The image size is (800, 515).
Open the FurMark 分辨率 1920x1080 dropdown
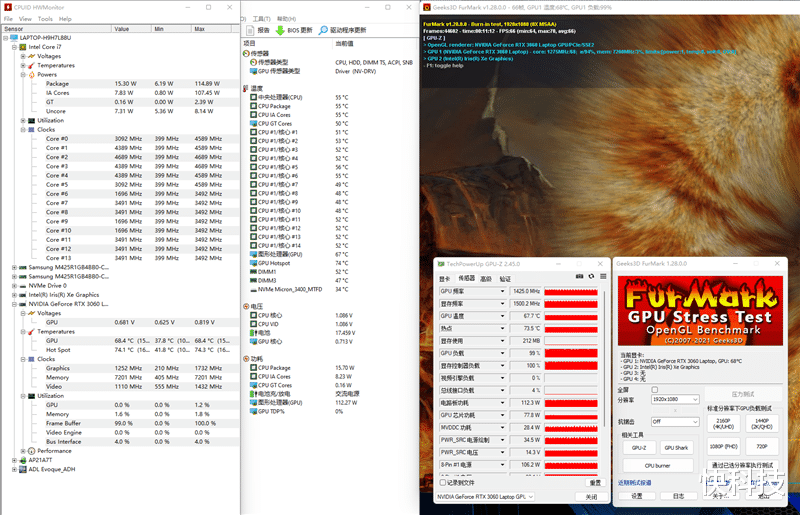(675, 399)
